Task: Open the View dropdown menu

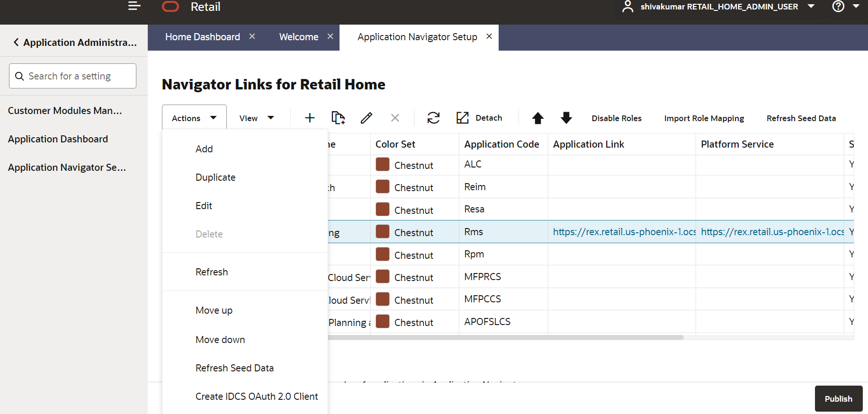Action: [257, 118]
